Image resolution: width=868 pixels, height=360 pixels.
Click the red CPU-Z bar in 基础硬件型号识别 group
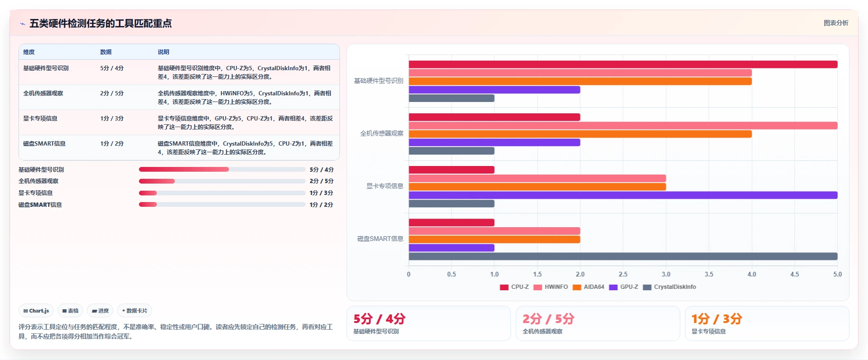[623, 65]
